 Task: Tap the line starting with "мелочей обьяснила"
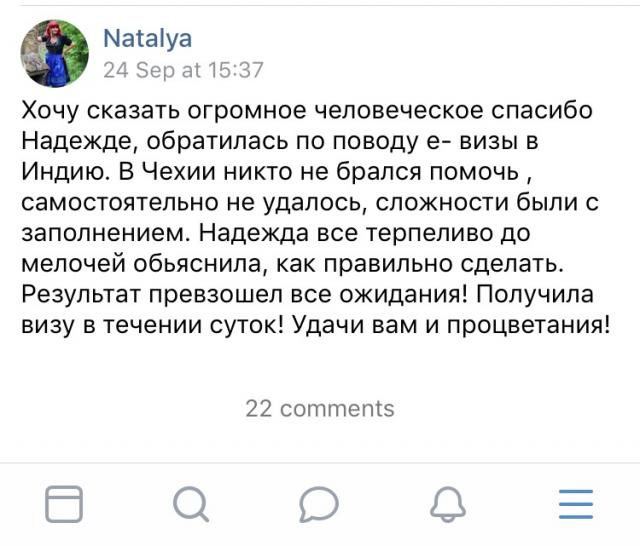tap(293, 263)
